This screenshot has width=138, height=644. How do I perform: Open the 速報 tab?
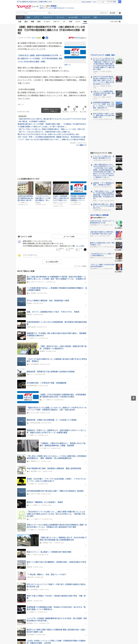pyautogui.click(x=28, y=17)
